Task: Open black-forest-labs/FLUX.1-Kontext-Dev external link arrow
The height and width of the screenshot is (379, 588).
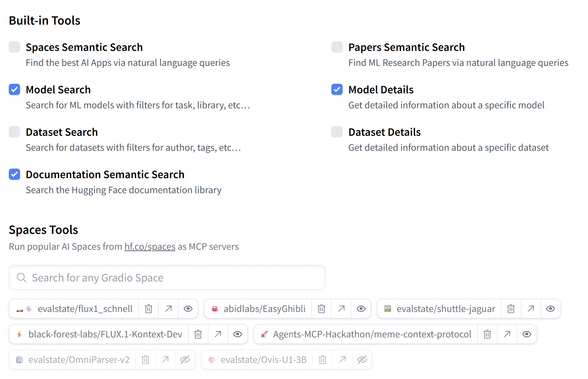Action: point(218,334)
